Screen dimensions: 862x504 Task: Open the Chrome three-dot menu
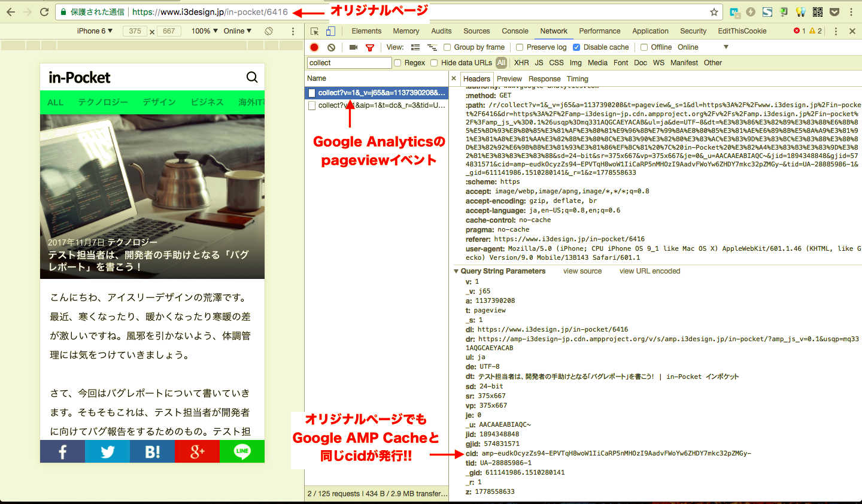(x=851, y=12)
